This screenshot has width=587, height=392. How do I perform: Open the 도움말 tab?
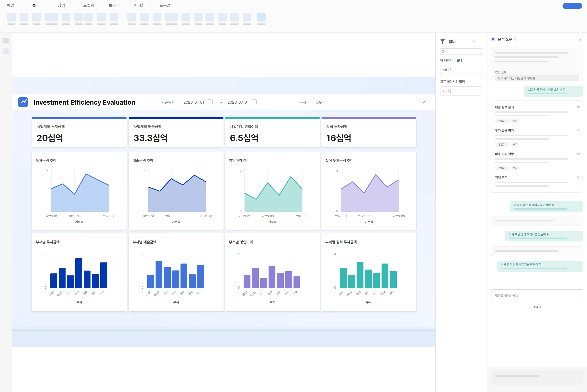pos(165,5)
